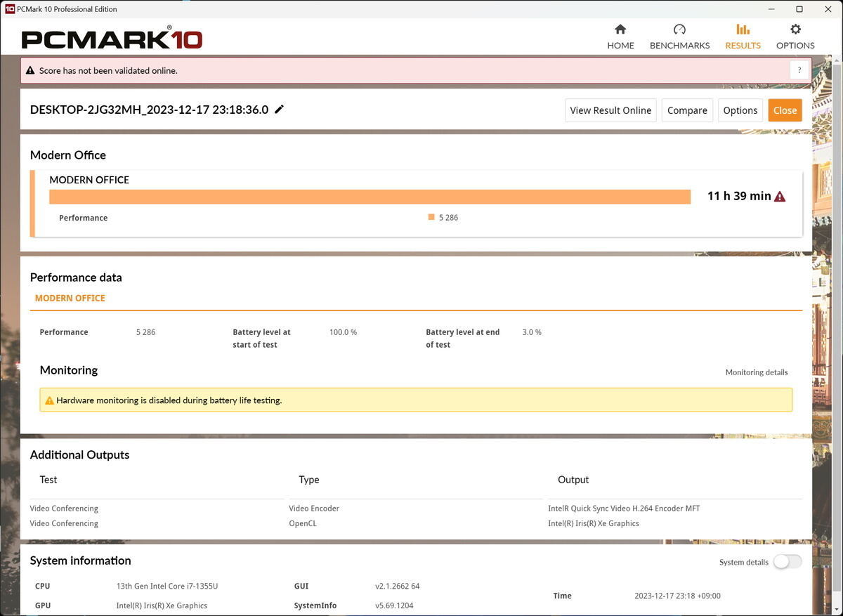Click the Performance score 5 286 value
Viewport: 843px width, 616px height.
145,332
